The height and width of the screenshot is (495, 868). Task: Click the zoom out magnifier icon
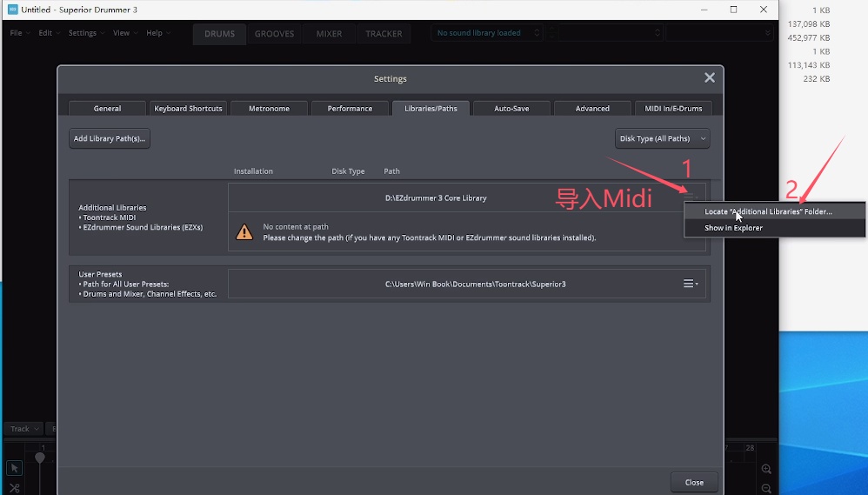click(x=766, y=488)
